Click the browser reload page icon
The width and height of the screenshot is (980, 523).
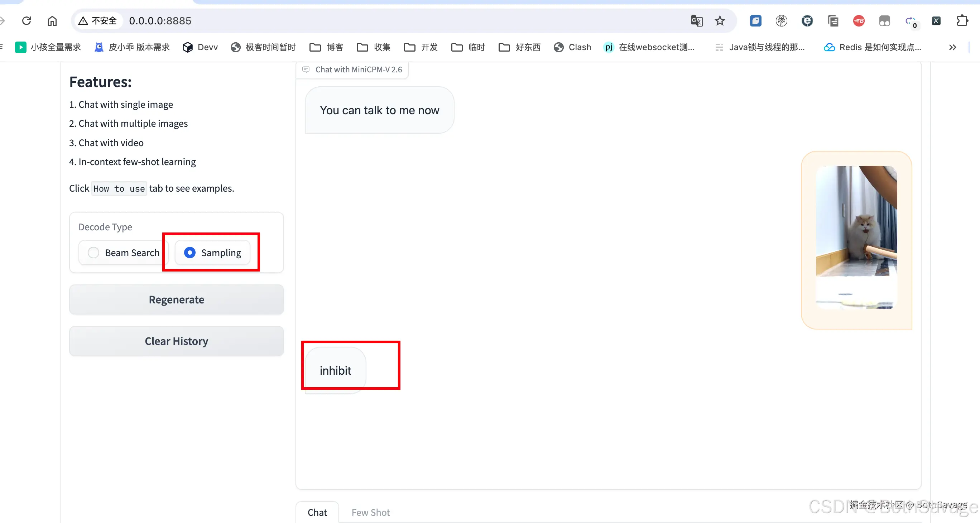pos(27,20)
